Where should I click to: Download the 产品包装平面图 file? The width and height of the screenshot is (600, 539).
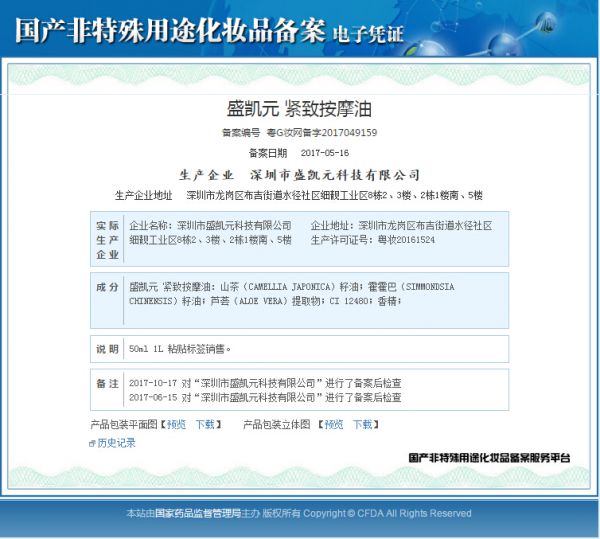205,424
